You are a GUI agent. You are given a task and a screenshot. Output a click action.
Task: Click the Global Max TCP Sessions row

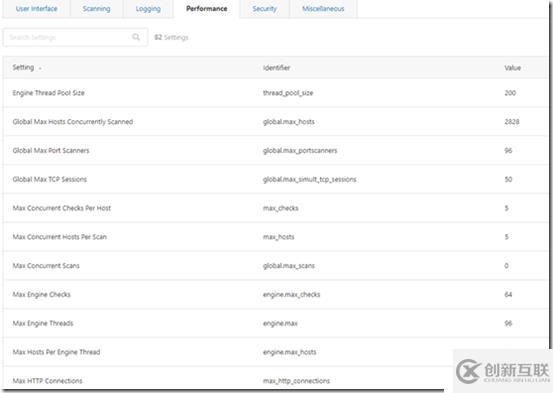(x=275, y=179)
